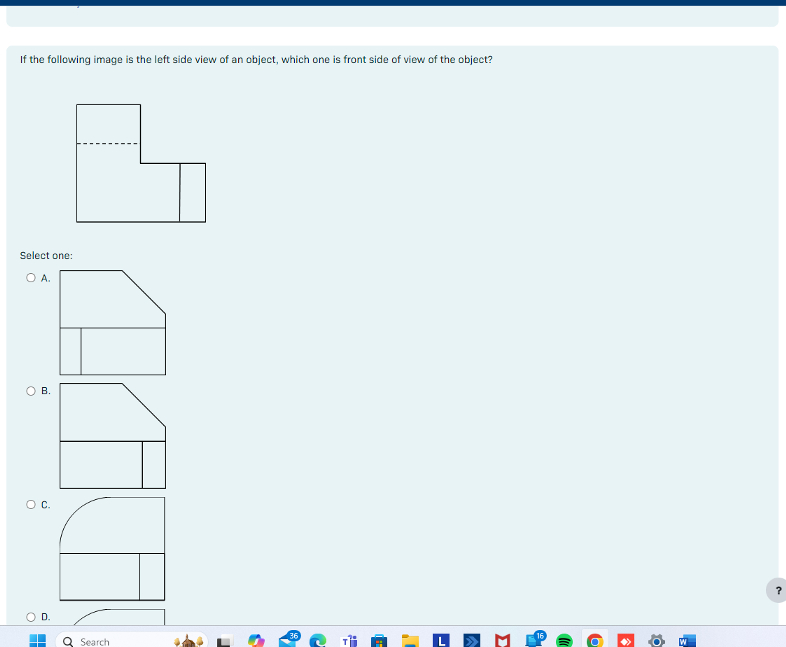Select radio button for option B

[x=31, y=391]
